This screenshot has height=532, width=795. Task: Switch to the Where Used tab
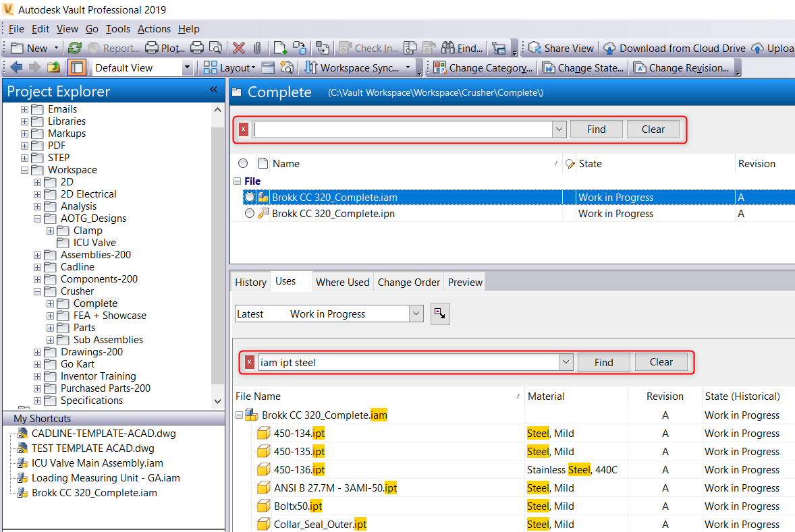point(343,283)
